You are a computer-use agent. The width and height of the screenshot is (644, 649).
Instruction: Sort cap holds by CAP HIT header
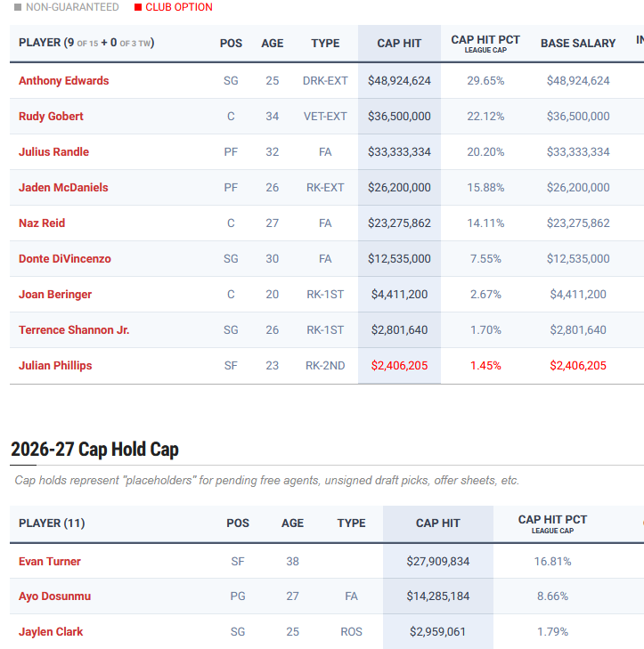tap(437, 523)
